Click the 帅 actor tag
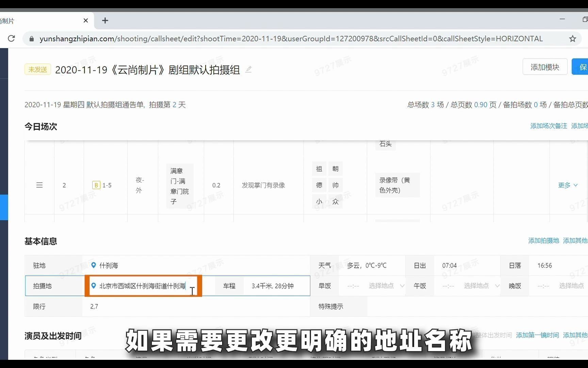 [336, 185]
